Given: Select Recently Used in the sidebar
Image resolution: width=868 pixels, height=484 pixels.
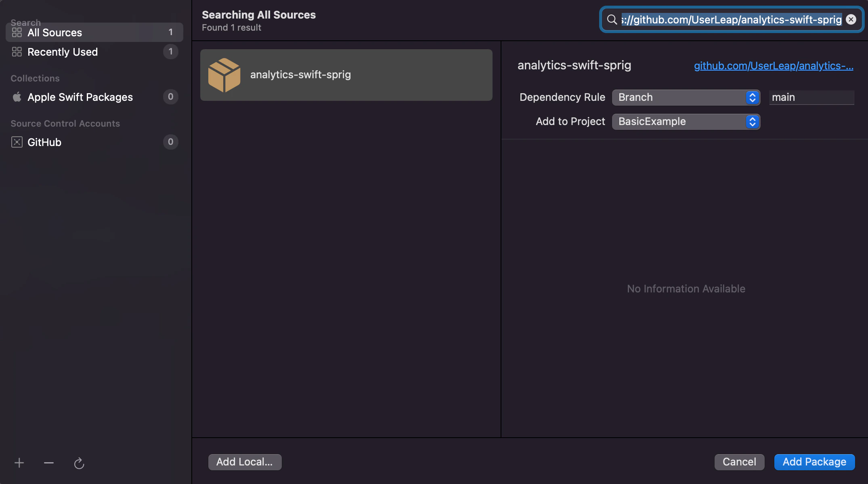Looking at the screenshot, I should click(94, 52).
